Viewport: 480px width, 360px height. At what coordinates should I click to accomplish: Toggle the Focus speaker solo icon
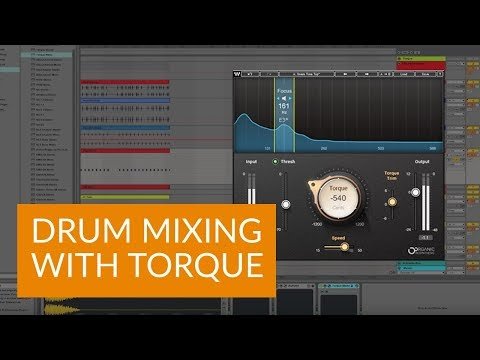284,98
